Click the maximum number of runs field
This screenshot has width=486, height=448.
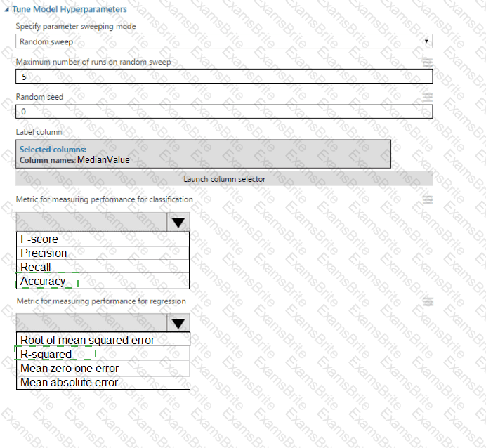(223, 77)
